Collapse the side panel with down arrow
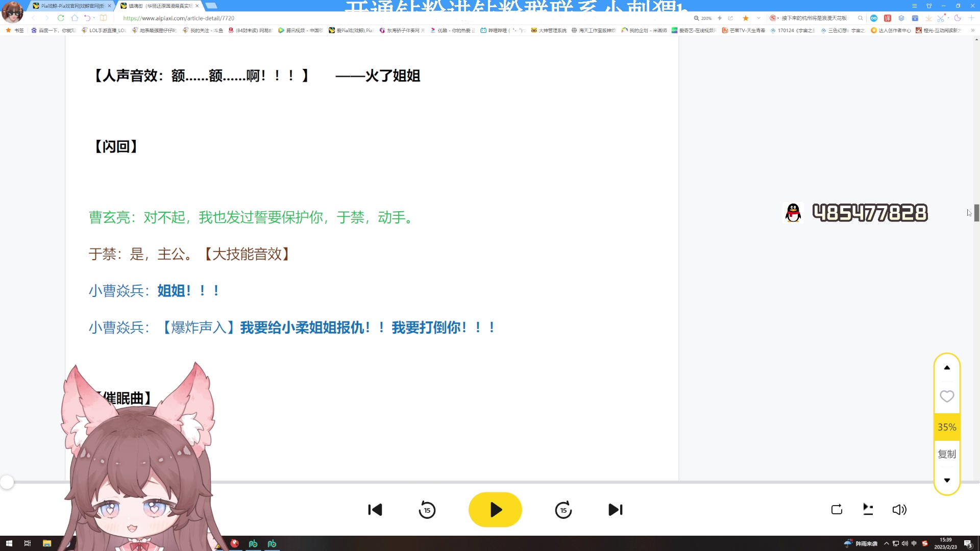 click(x=947, y=480)
